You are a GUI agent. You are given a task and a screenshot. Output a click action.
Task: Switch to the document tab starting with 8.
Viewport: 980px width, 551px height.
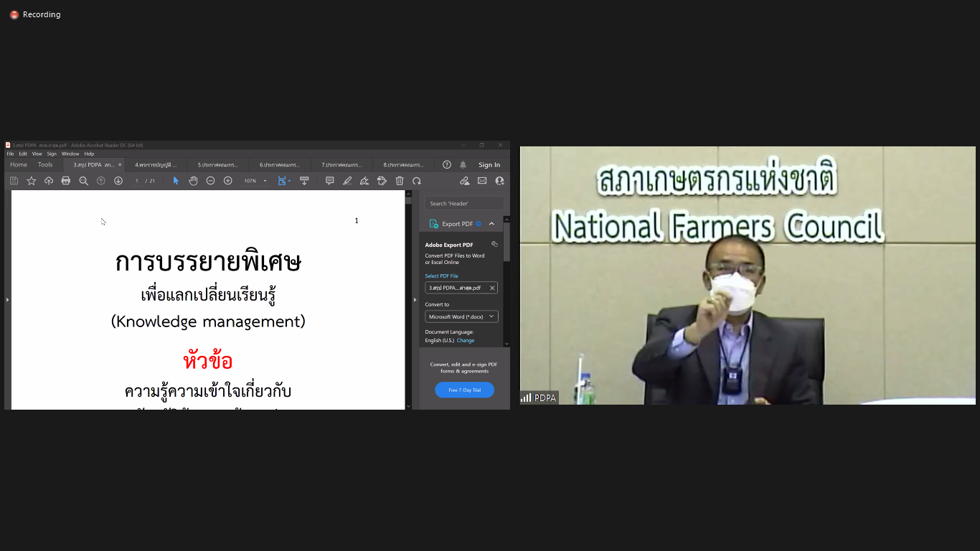coord(403,164)
